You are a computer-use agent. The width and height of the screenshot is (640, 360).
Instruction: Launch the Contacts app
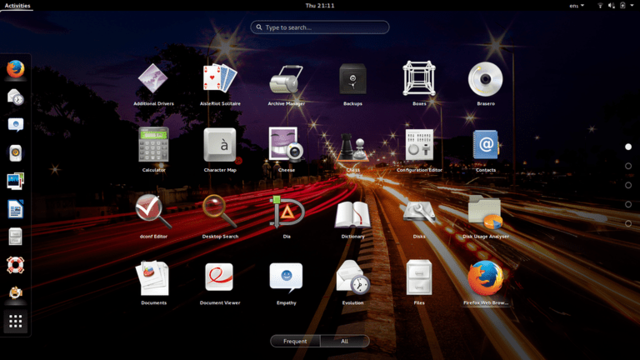click(x=485, y=145)
